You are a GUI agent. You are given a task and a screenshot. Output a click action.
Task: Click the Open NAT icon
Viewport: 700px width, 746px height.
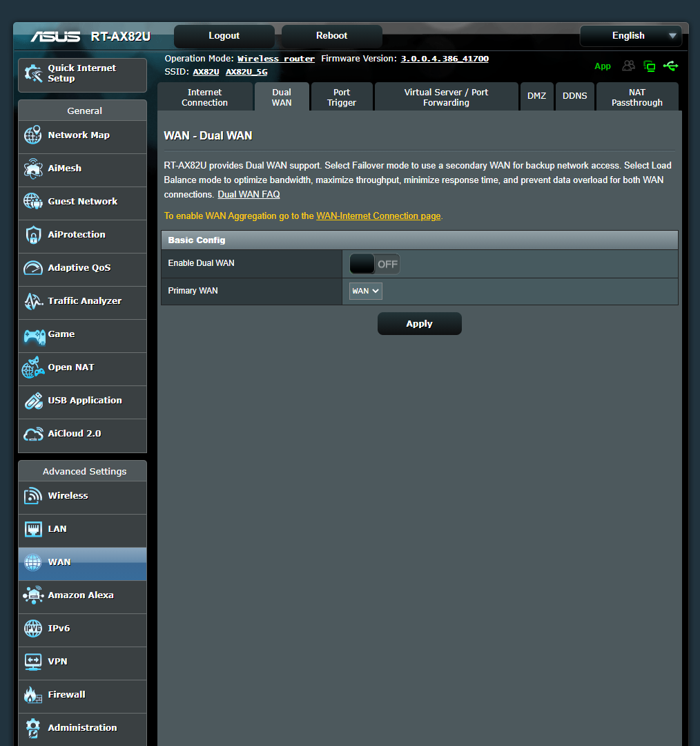(x=33, y=367)
